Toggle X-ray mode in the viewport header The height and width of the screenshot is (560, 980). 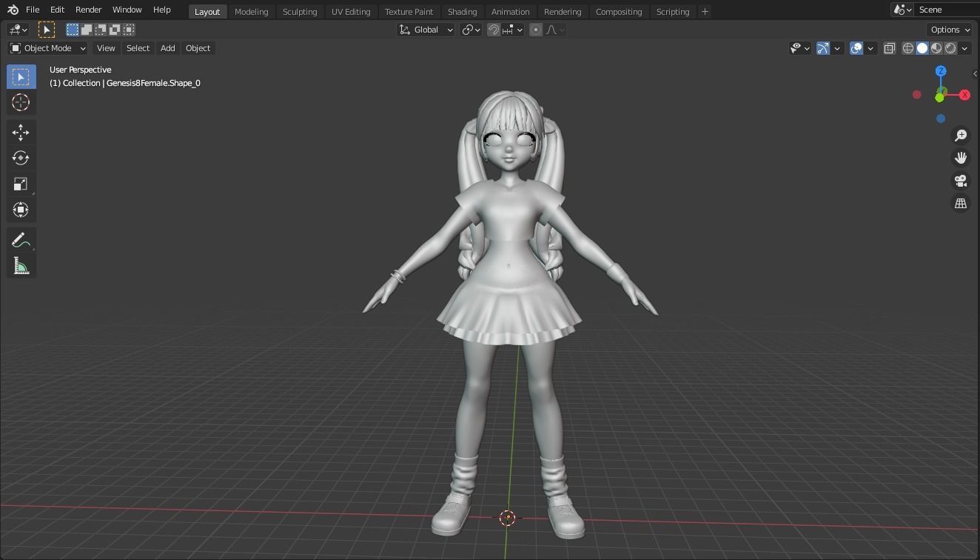click(889, 47)
